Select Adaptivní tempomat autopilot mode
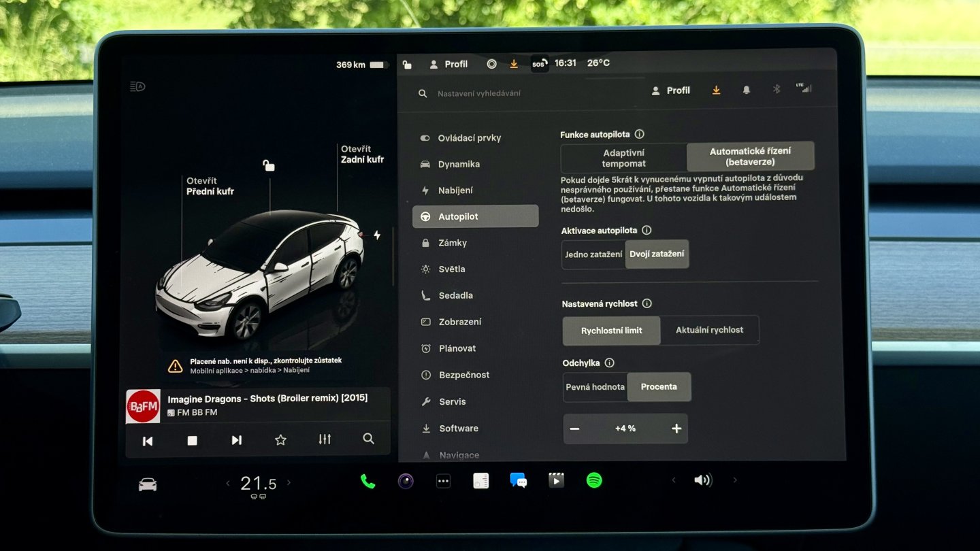This screenshot has width=980, height=551. (623, 158)
